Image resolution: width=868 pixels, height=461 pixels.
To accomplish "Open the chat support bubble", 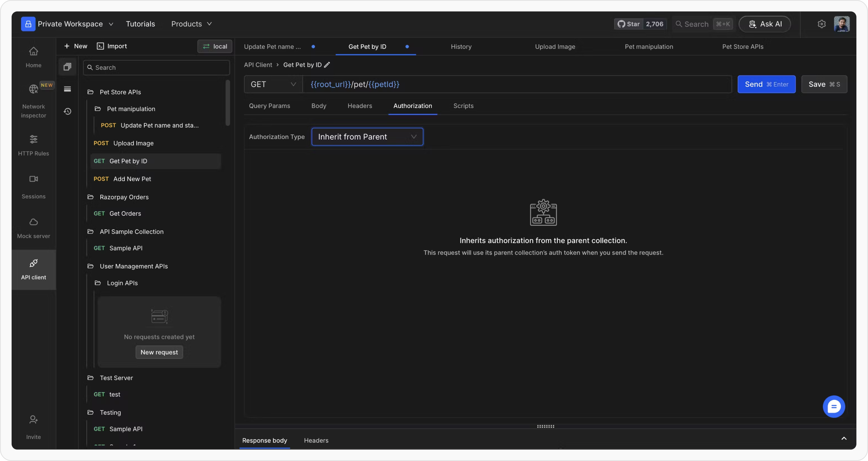I will [834, 407].
